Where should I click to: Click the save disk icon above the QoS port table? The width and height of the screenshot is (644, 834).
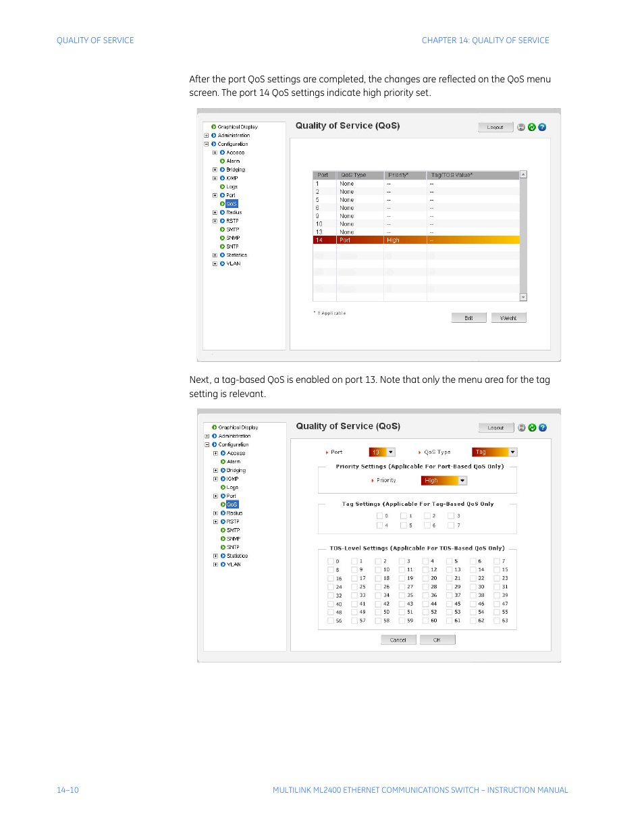[521, 127]
